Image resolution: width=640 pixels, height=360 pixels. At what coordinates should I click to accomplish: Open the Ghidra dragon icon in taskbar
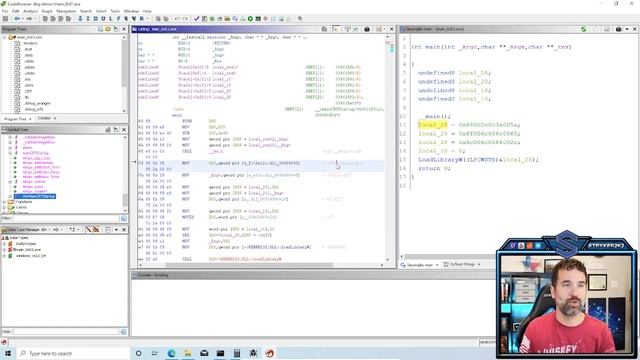click(269, 353)
